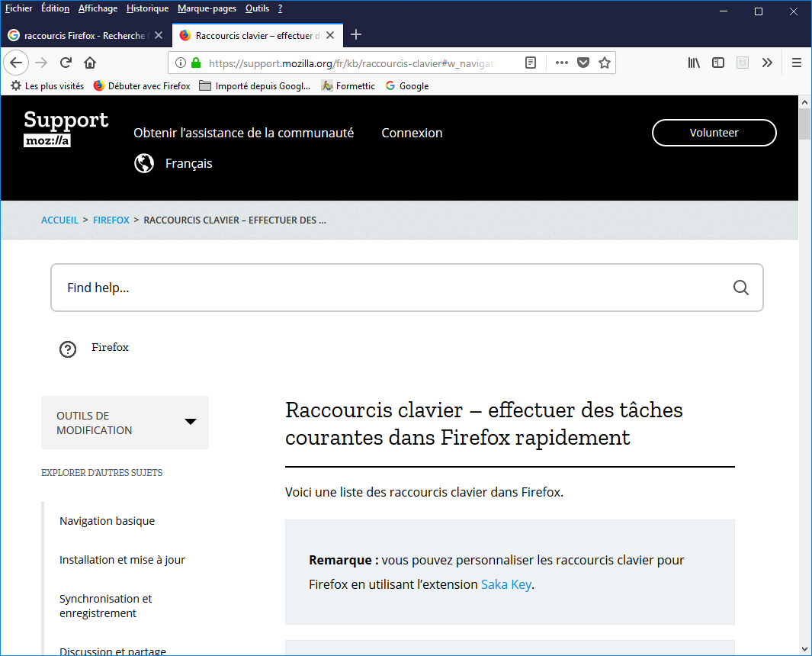Open the Affichage menu
This screenshot has width=812, height=656.
98,8
